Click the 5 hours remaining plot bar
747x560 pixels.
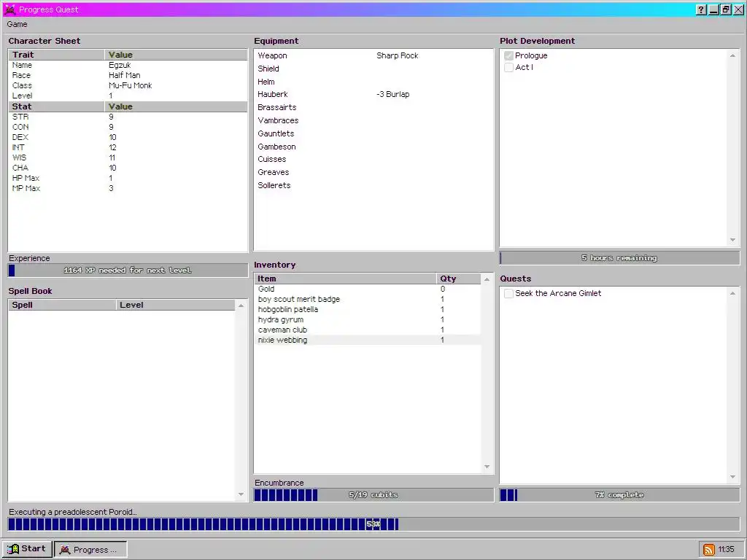[620, 258]
